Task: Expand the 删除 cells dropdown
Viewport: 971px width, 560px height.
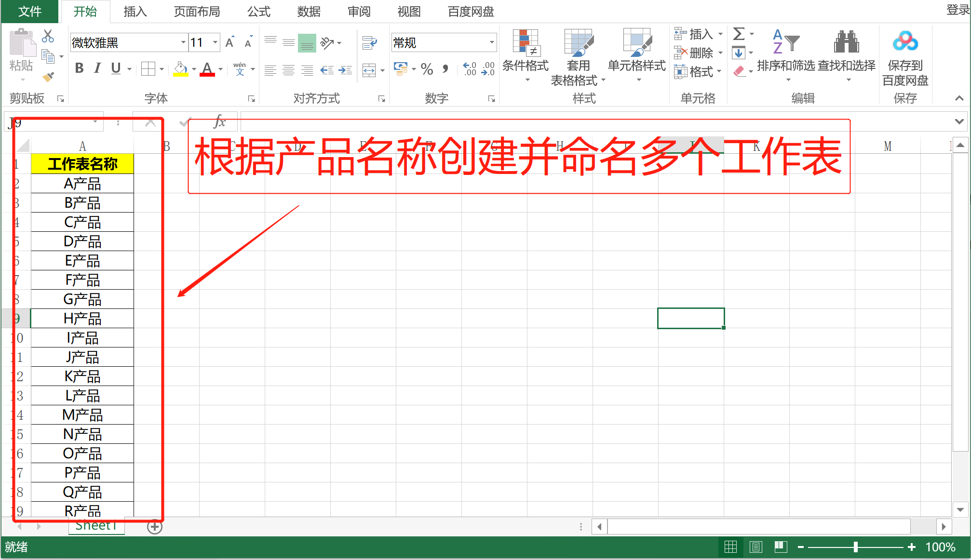Action: click(720, 53)
